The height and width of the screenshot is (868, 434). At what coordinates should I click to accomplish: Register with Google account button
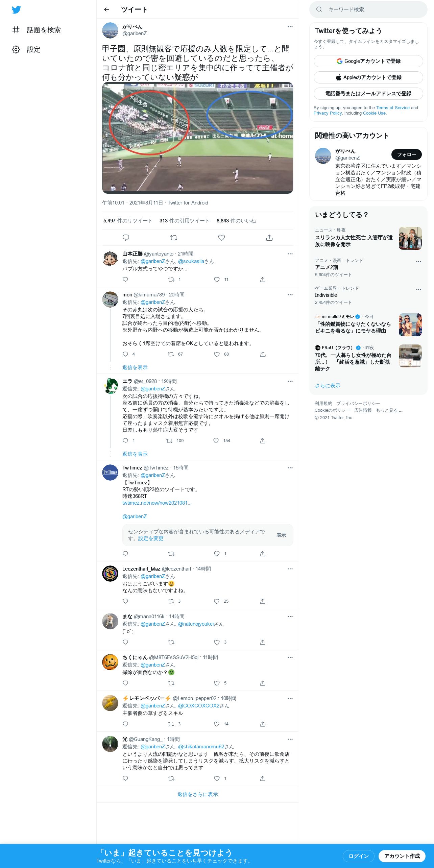(368, 61)
